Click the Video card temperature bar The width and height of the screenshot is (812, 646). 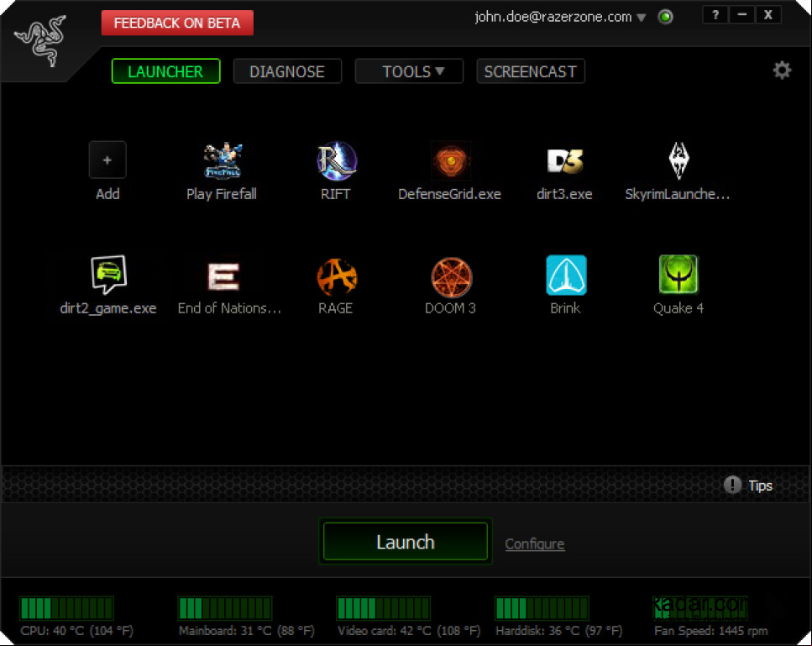point(383,608)
